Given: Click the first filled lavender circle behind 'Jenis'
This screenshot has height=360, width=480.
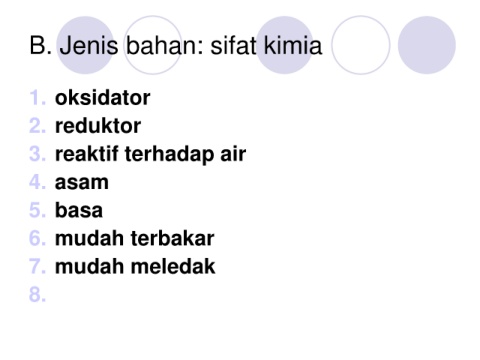Looking at the screenshot, I should [85, 45].
